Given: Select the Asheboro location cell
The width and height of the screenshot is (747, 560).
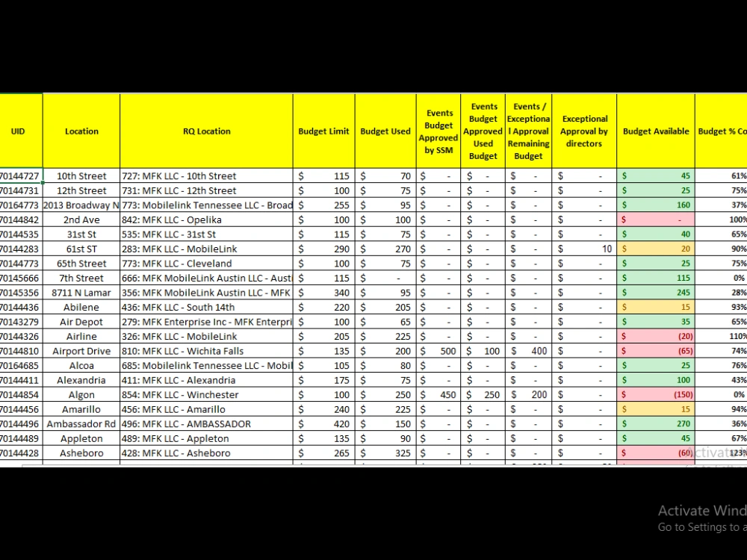Looking at the screenshot, I should click(81, 453).
